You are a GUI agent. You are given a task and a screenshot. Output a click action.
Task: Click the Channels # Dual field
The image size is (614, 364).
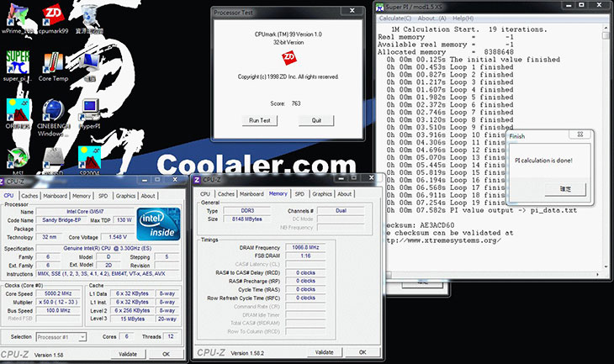pos(341,210)
